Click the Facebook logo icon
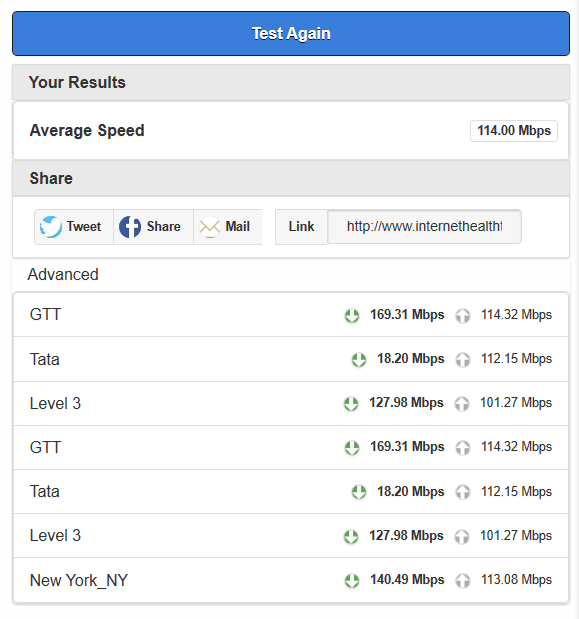 click(130, 227)
